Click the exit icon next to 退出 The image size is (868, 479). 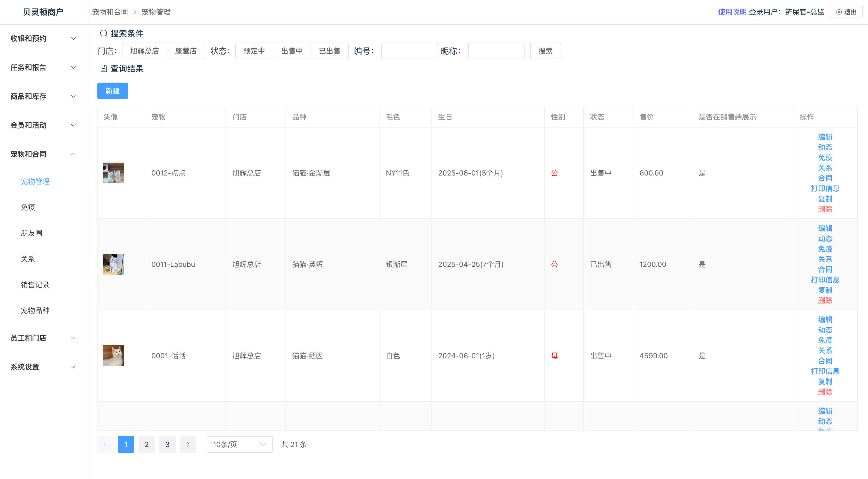click(x=839, y=12)
